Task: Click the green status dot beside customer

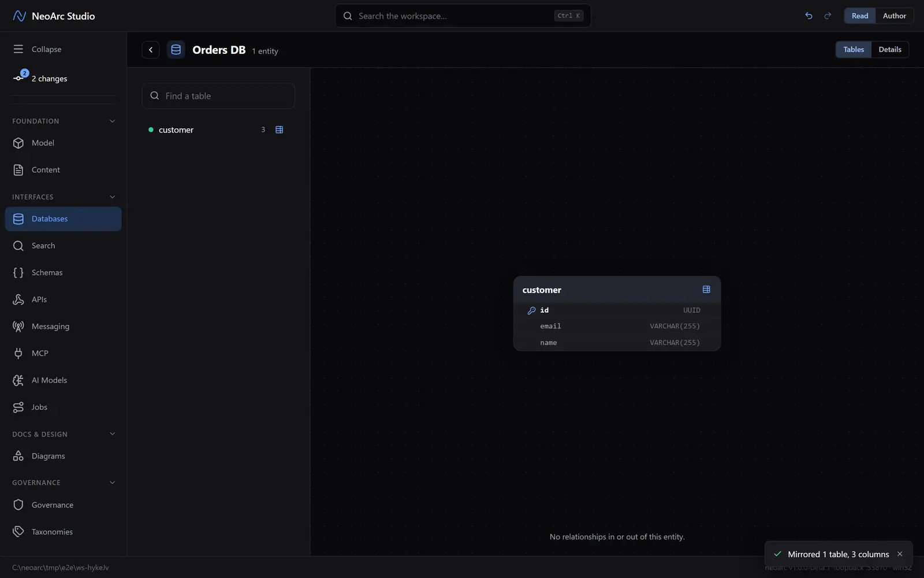Action: (x=151, y=130)
